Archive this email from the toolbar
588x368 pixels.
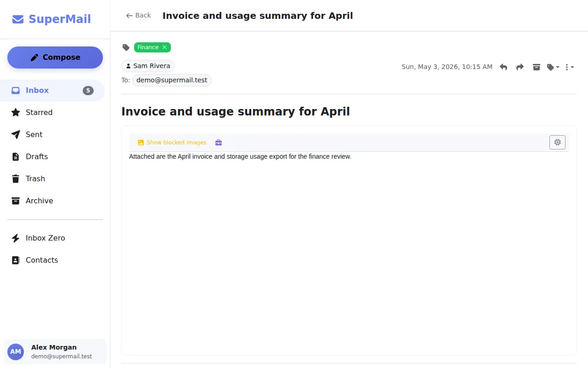coord(537,67)
